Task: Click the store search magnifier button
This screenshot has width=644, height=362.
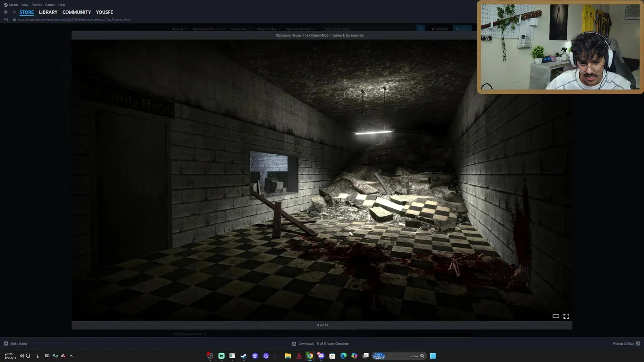Action: pyautogui.click(x=421, y=29)
